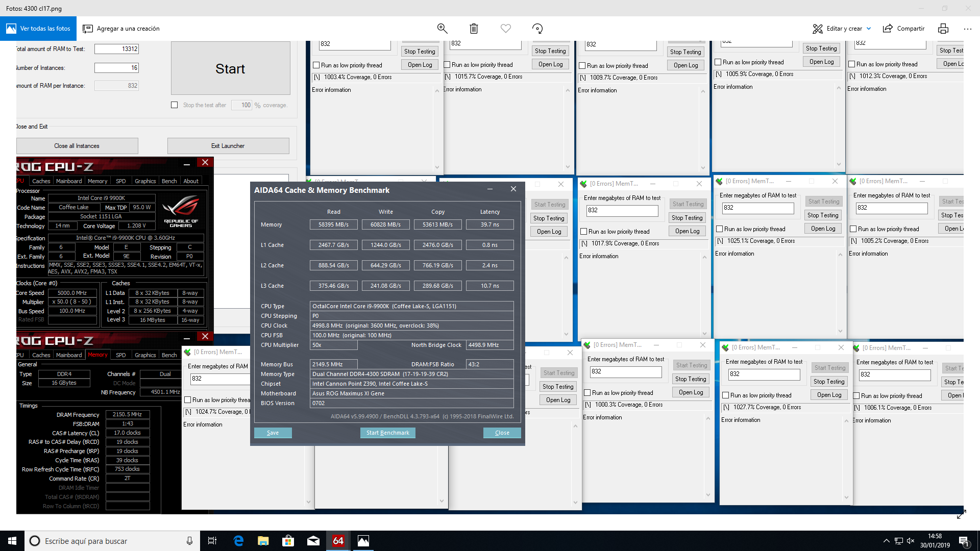
Task: Open AIDA64 from the taskbar
Action: click(x=338, y=541)
